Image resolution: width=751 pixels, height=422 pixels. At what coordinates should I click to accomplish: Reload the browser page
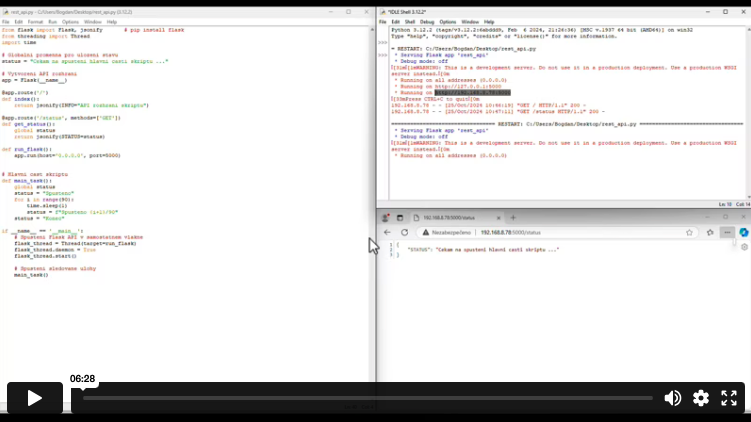[405, 232]
